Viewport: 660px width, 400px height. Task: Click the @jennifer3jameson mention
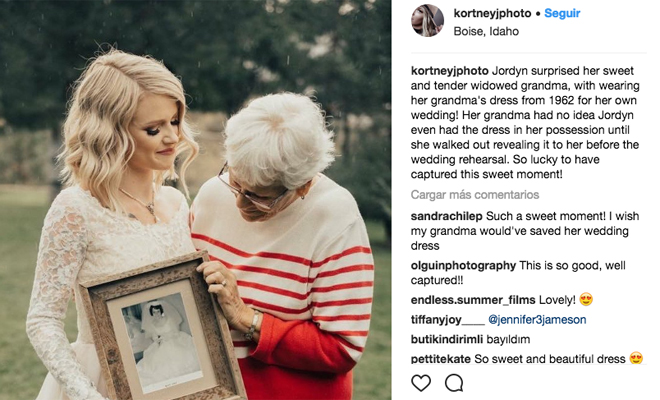coord(537,320)
